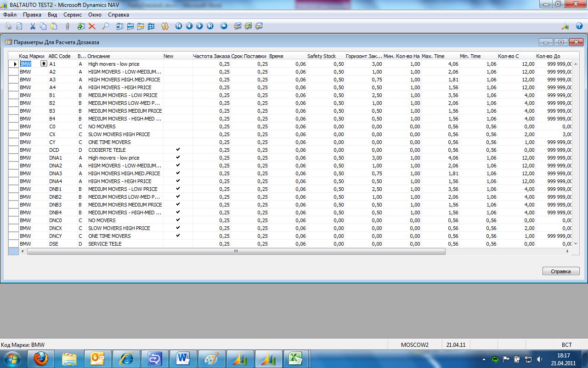Toggle New checkmark in DNCY row

coord(178,236)
